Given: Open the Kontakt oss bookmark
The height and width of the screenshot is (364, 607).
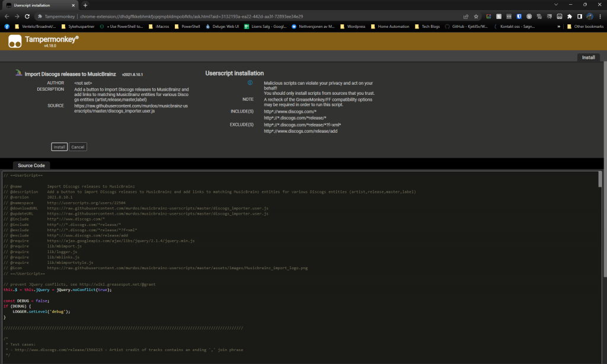Looking at the screenshot, I should [514, 27].
